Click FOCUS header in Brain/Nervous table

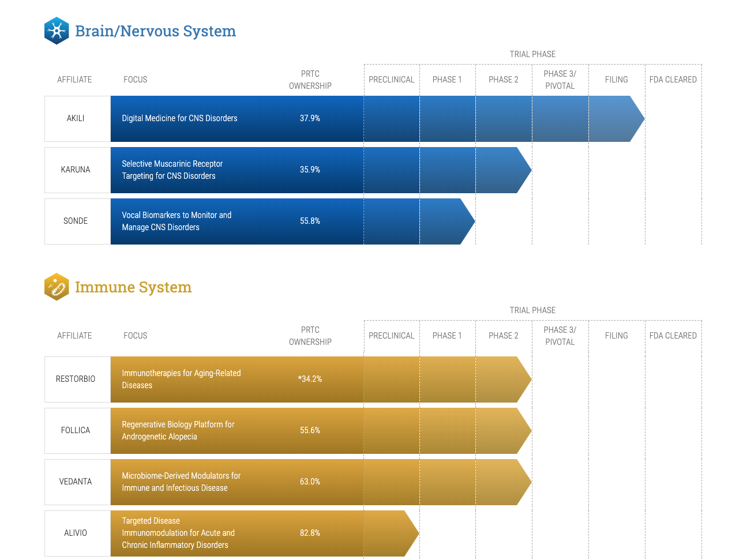(136, 80)
